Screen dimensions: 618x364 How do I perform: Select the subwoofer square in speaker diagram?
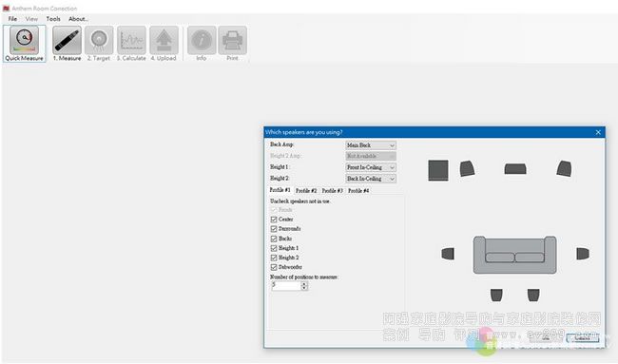tap(438, 170)
